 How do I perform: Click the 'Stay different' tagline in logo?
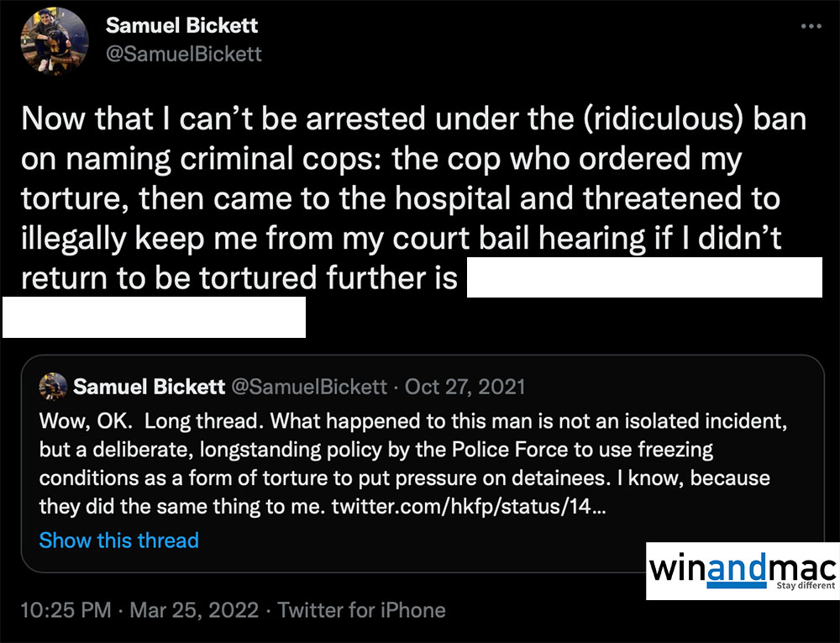point(805,585)
